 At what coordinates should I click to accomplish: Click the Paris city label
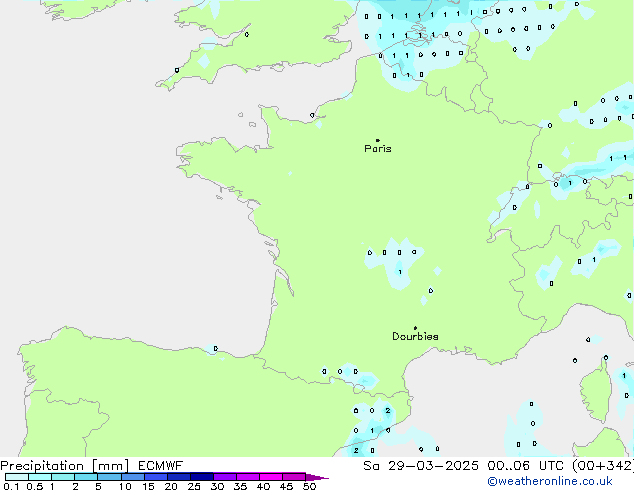[x=378, y=149]
